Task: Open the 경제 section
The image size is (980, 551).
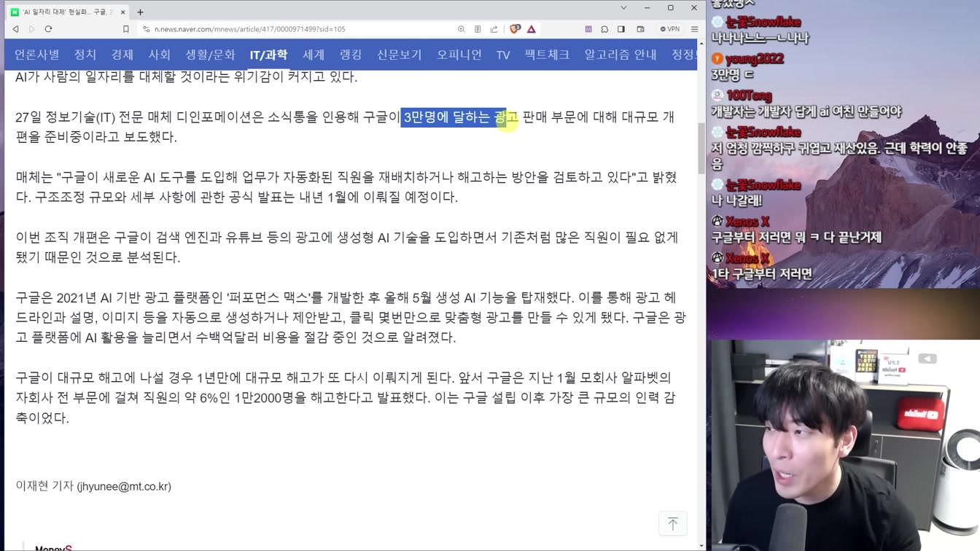Action: click(x=122, y=55)
